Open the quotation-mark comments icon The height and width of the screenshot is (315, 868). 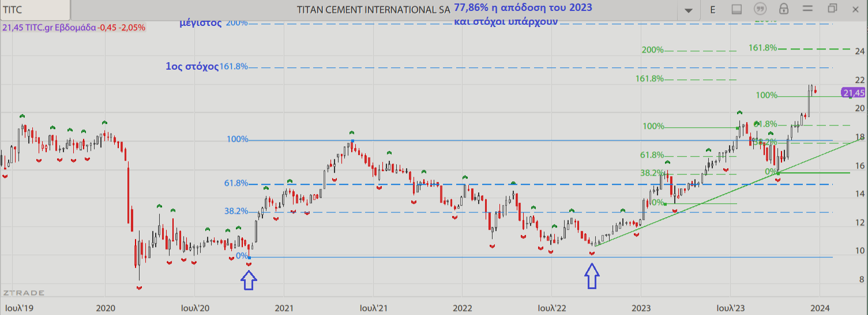(x=760, y=9)
